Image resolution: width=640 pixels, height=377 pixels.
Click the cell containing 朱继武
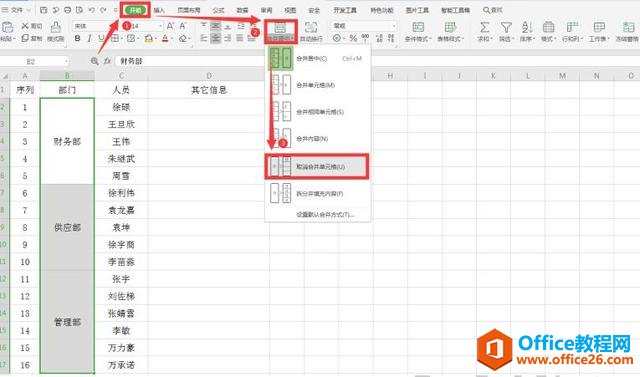(x=121, y=159)
